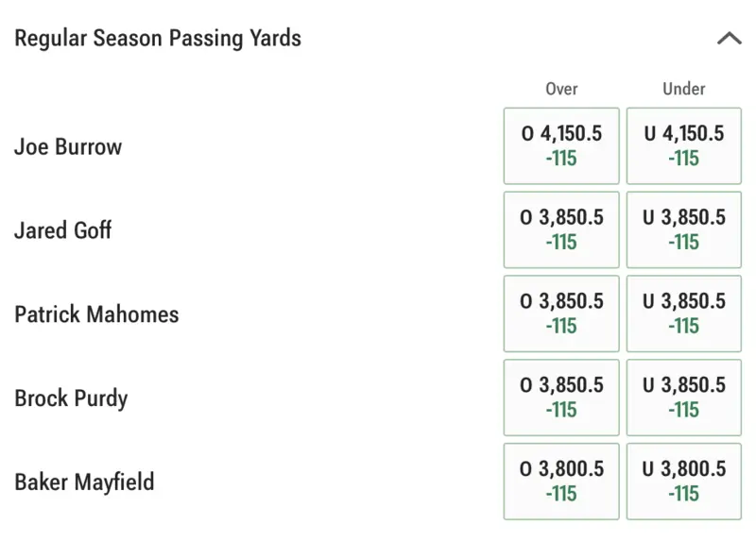This screenshot has width=756, height=542.
Task: Pick Jared Goff over 3,850.5 yards
Action: tap(561, 229)
